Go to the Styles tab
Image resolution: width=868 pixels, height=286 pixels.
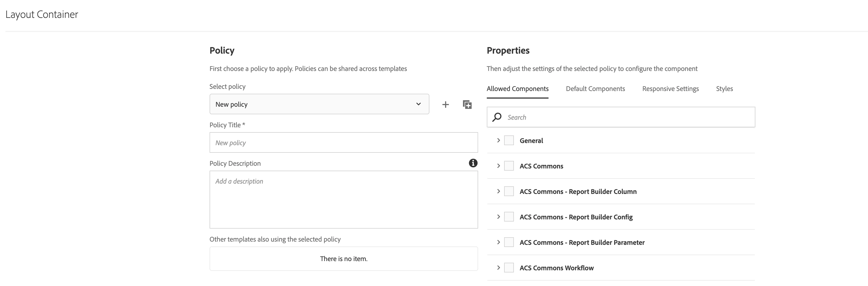point(724,89)
